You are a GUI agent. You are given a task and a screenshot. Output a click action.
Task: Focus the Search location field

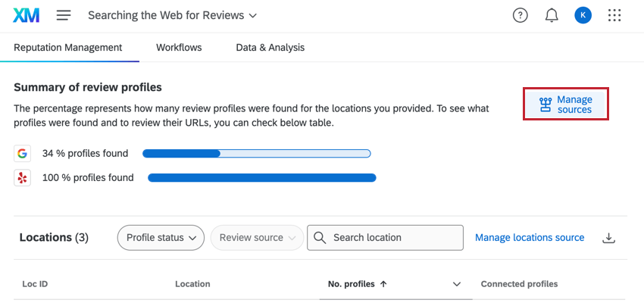385,238
